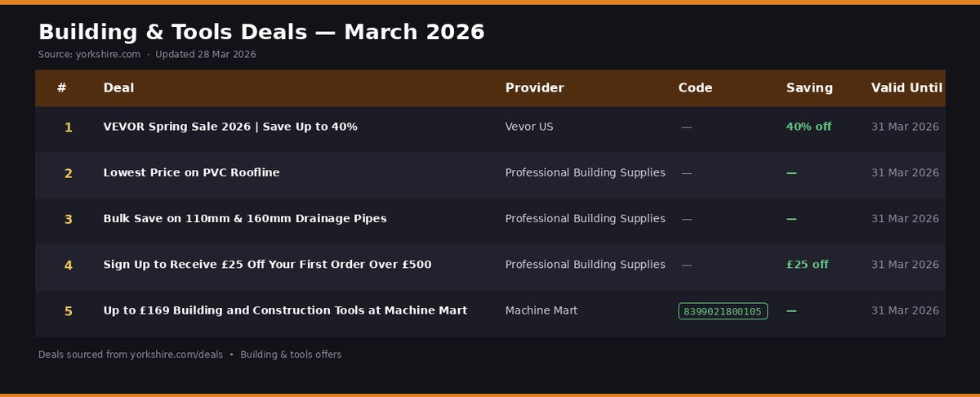
Task: Click the Machine Mart construction tools deal
Action: 285,310
